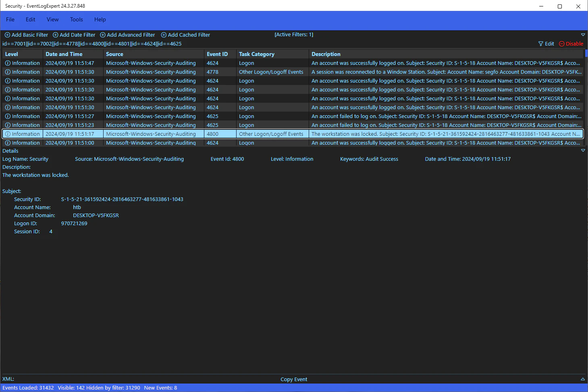Edit the active filter expression

546,44
